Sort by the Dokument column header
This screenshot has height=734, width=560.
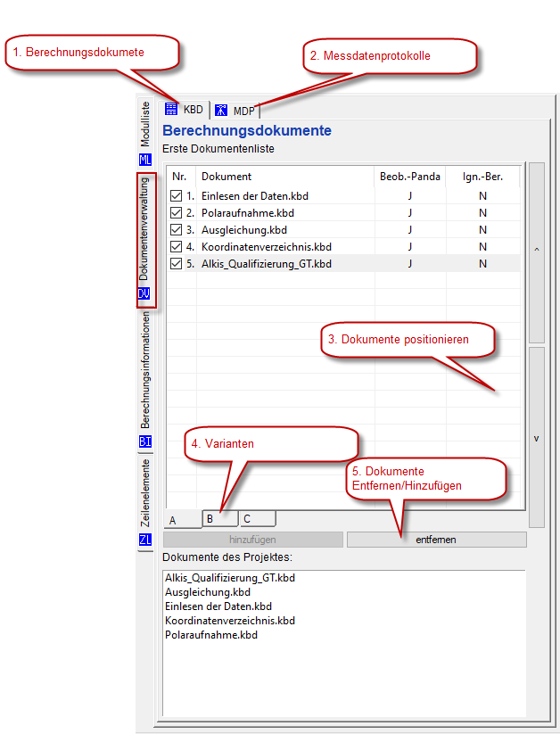pos(226,177)
